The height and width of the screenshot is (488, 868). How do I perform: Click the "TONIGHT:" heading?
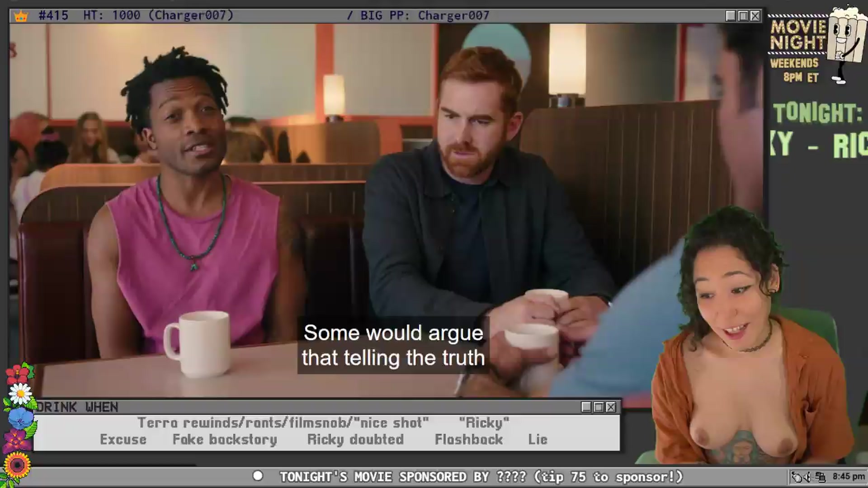point(818,113)
